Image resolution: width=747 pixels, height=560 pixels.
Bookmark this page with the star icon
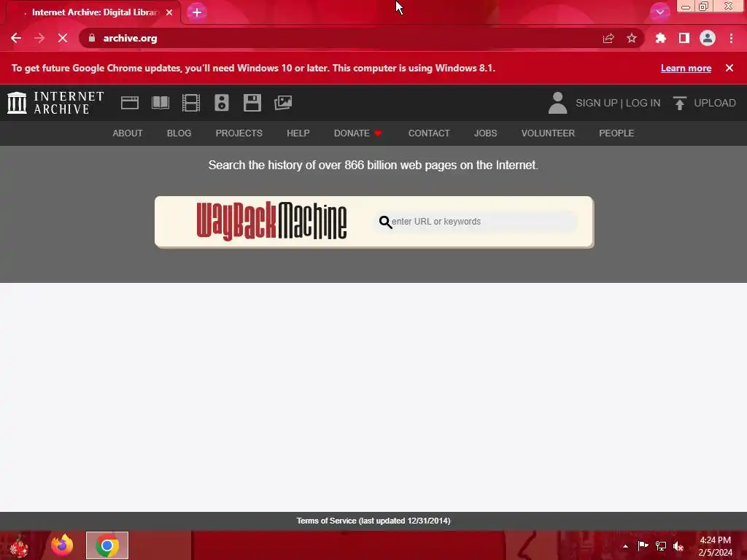[x=632, y=38]
